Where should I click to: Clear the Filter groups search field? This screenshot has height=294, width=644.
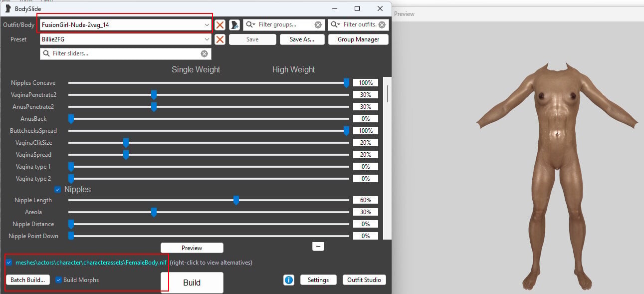point(318,24)
